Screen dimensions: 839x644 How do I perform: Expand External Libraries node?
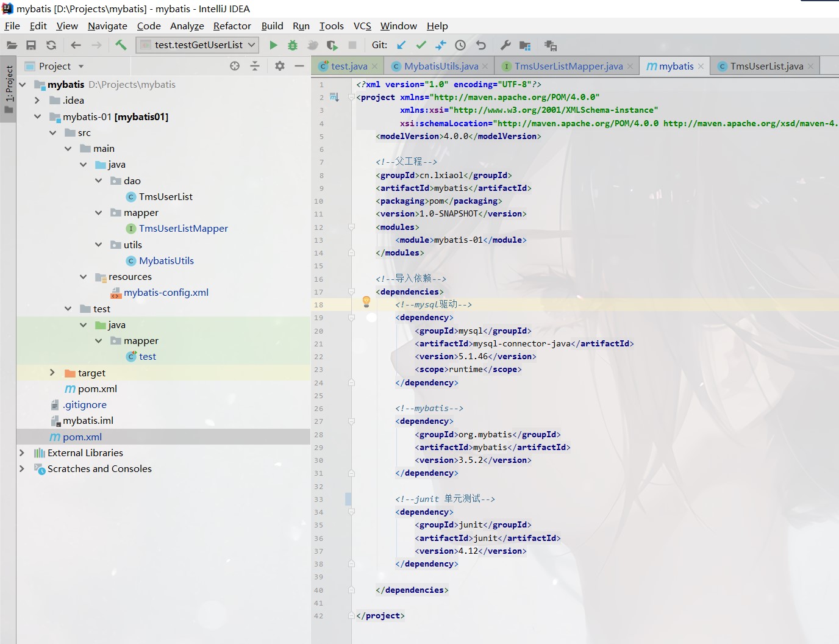[22, 453]
